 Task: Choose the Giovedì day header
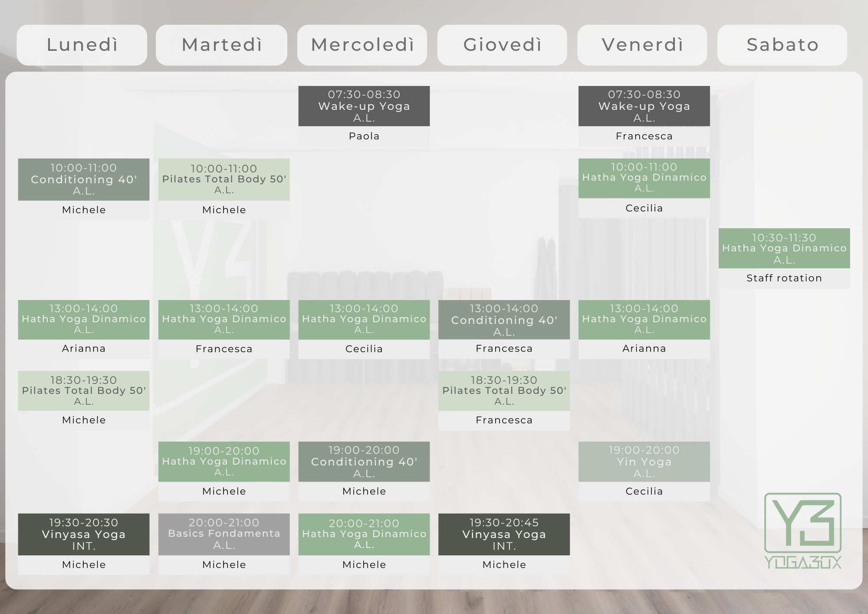(502, 45)
